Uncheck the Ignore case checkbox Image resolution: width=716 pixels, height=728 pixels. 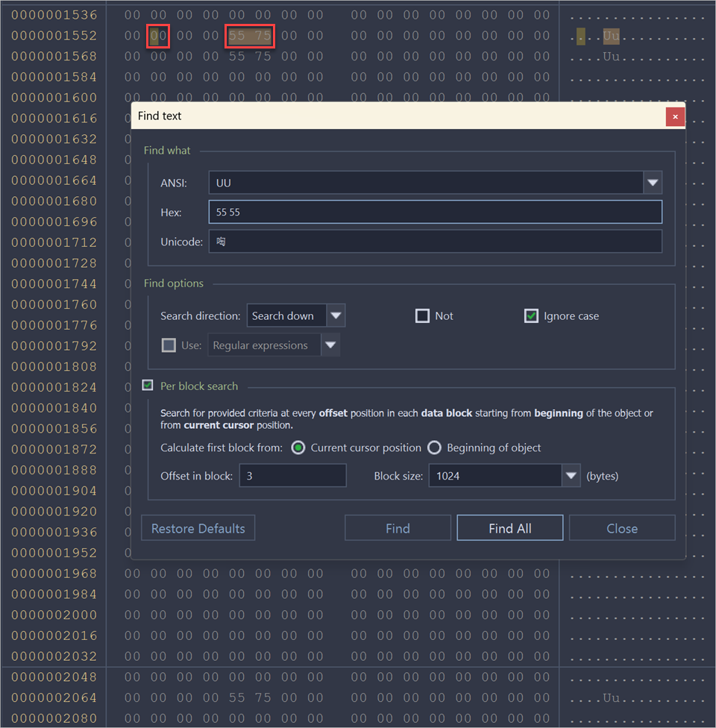(x=531, y=316)
